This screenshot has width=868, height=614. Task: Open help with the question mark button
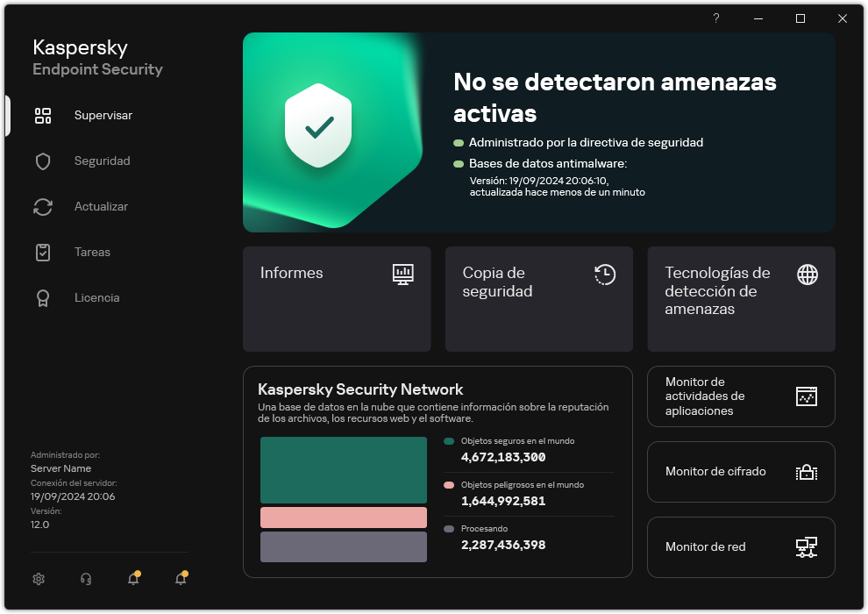[715, 18]
